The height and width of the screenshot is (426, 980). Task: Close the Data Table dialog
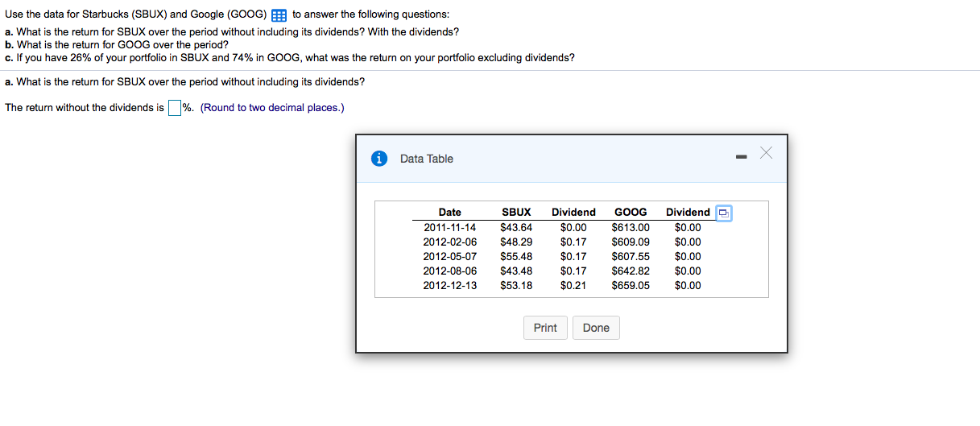coord(766,154)
